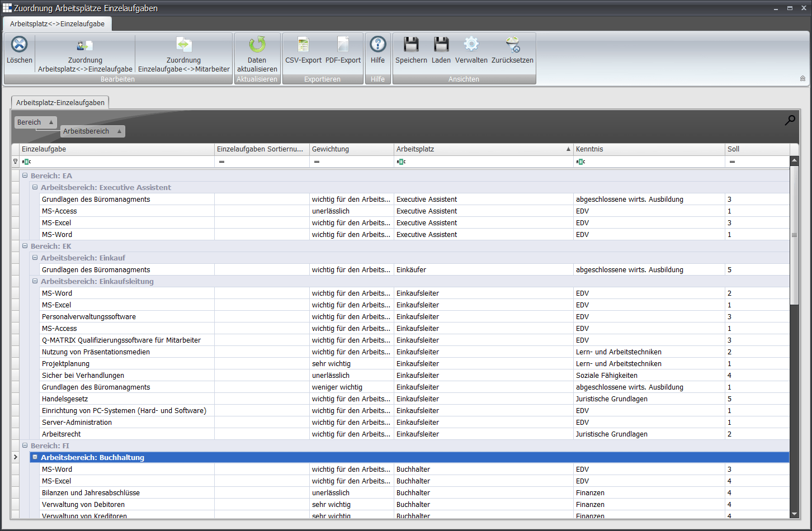Image resolution: width=812 pixels, height=531 pixels.
Task: Open Zuordnung Einzelaufgabe<->Mitarbeiter tool
Action: tap(183, 45)
